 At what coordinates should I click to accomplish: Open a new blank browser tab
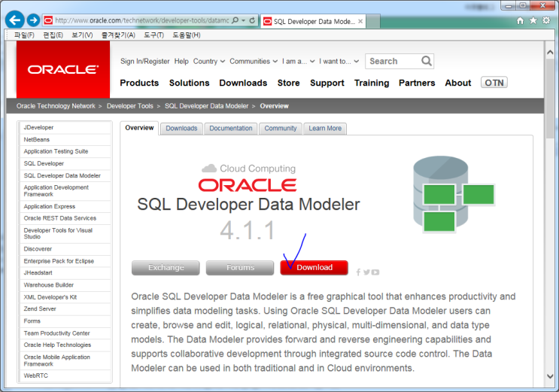click(373, 21)
